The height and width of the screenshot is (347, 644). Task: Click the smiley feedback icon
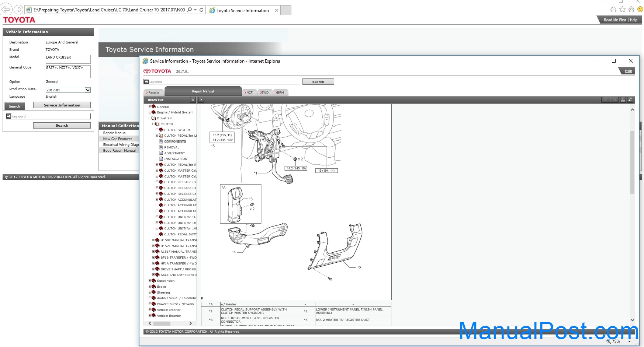point(640,10)
